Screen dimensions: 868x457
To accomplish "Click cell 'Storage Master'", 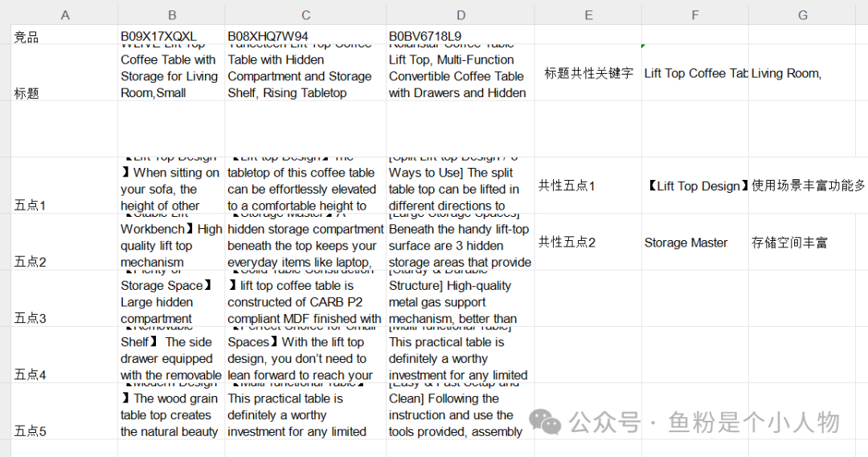I will [x=695, y=242].
